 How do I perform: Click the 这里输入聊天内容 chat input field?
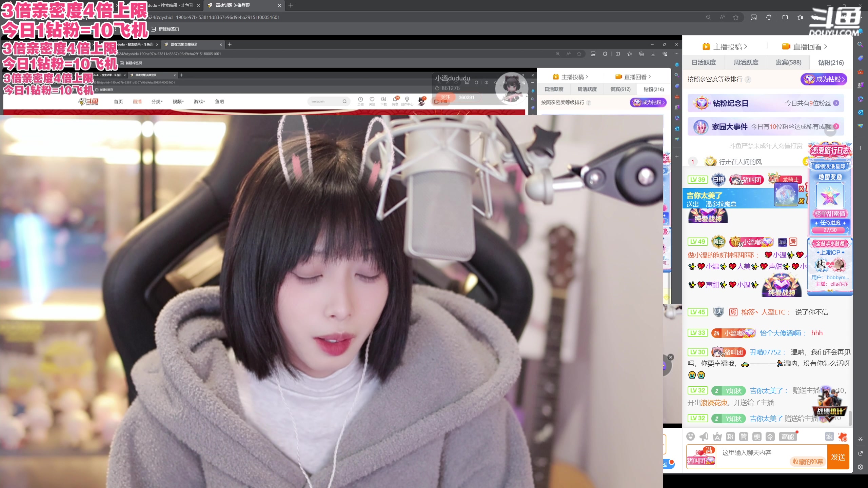pyautogui.click(x=771, y=453)
